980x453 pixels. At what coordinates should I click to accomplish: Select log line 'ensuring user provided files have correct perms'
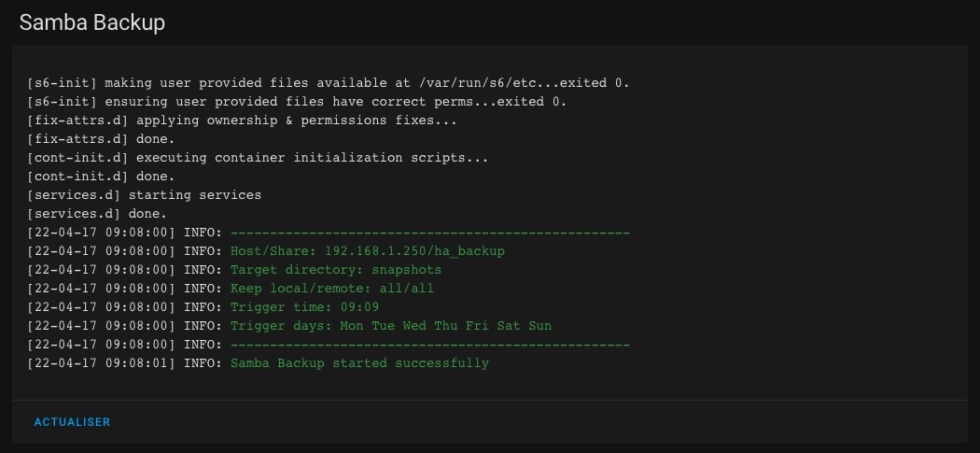coord(297,102)
